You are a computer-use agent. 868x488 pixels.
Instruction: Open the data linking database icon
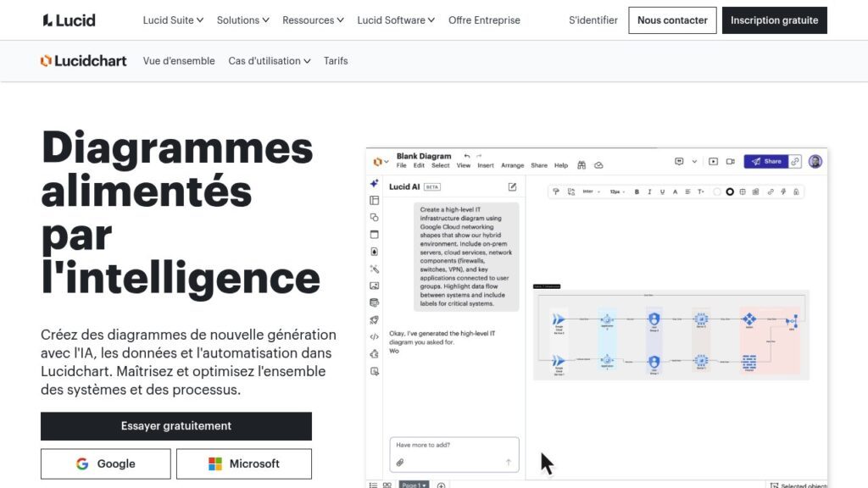pos(374,302)
